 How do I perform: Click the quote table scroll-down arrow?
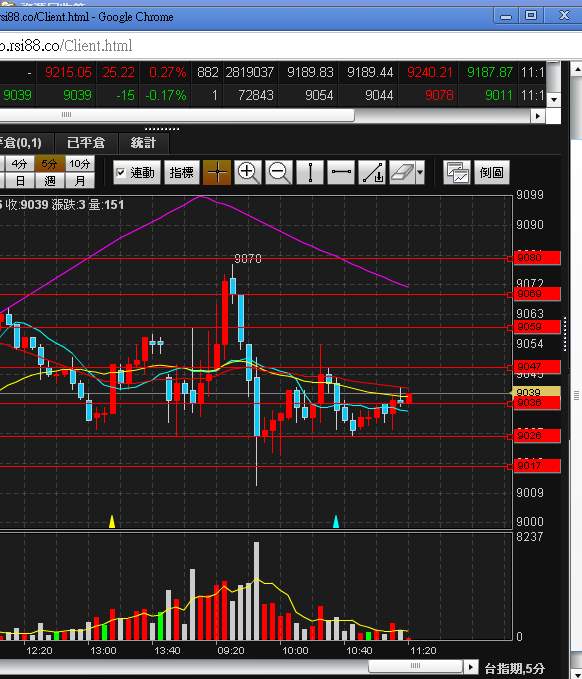click(x=554, y=100)
